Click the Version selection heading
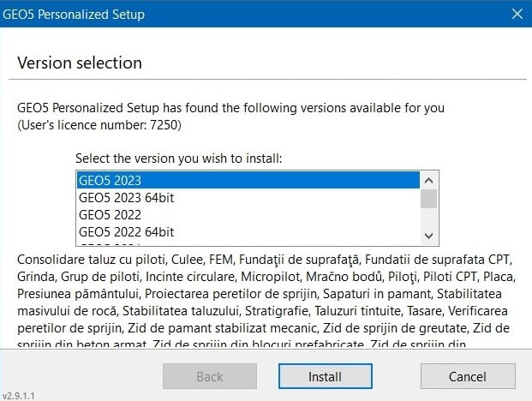 tap(80, 63)
